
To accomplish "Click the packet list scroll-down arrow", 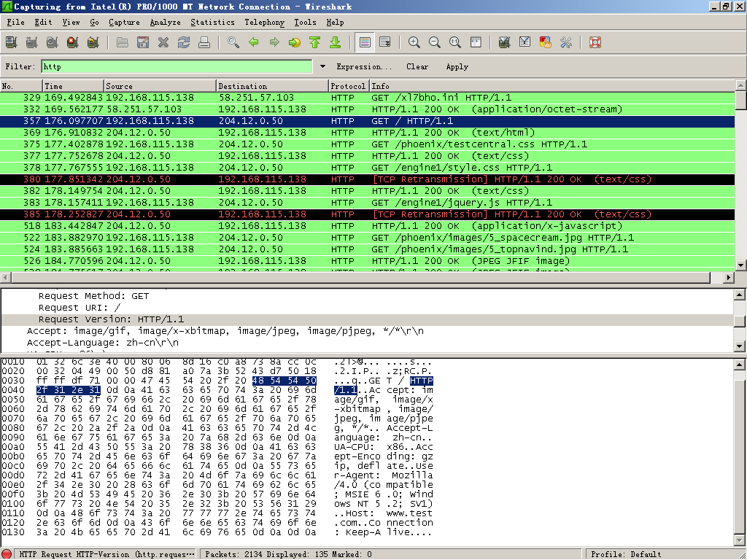I will [741, 265].
